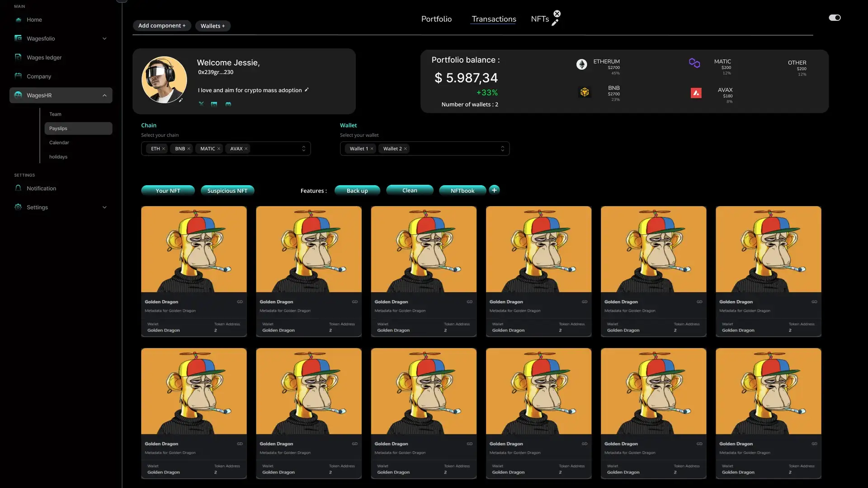The width and height of the screenshot is (868, 488).
Task: Edit the profile bio with pencil icon
Action: click(x=307, y=90)
